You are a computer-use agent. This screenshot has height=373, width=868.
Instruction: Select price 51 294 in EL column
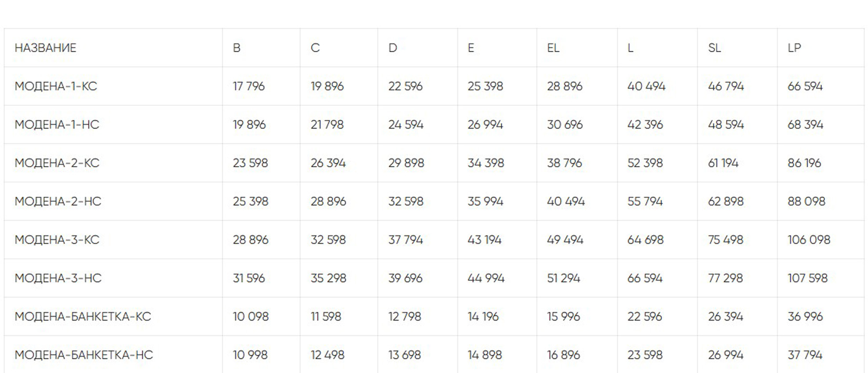pyautogui.click(x=564, y=278)
